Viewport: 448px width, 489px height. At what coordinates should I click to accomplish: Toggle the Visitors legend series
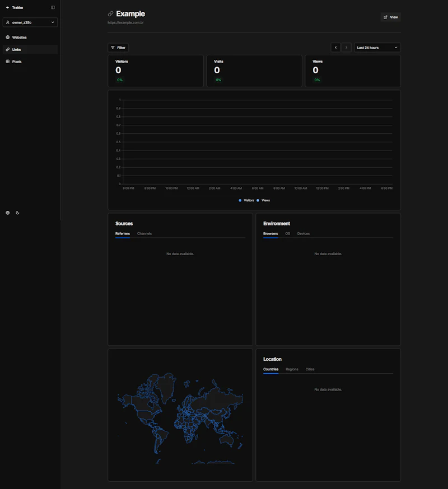tap(246, 200)
